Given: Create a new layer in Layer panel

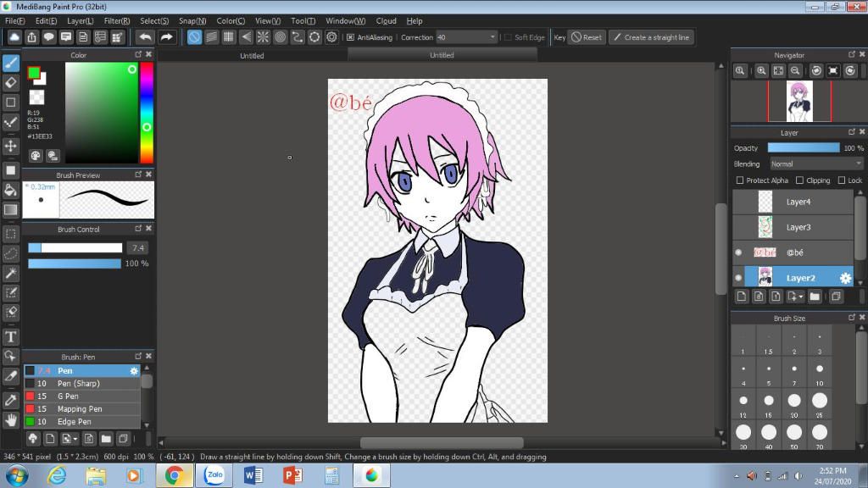Looking at the screenshot, I should 742,297.
